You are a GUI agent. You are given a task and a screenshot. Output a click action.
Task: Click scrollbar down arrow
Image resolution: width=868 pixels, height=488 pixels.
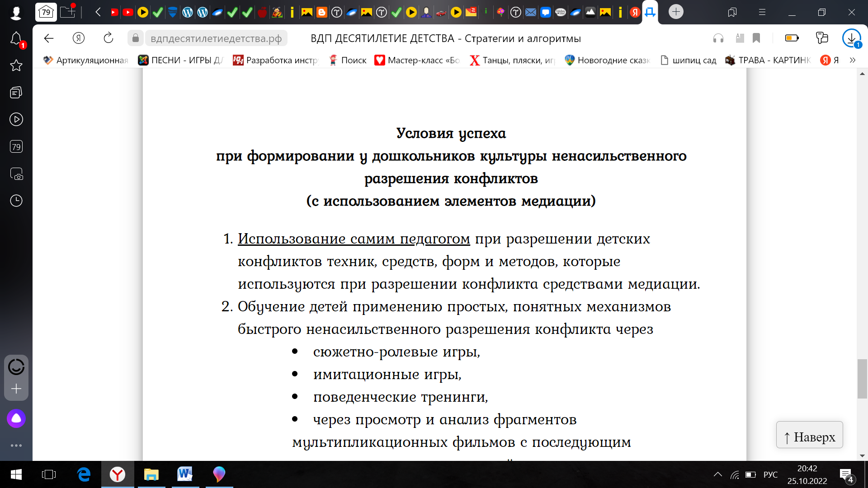click(862, 456)
